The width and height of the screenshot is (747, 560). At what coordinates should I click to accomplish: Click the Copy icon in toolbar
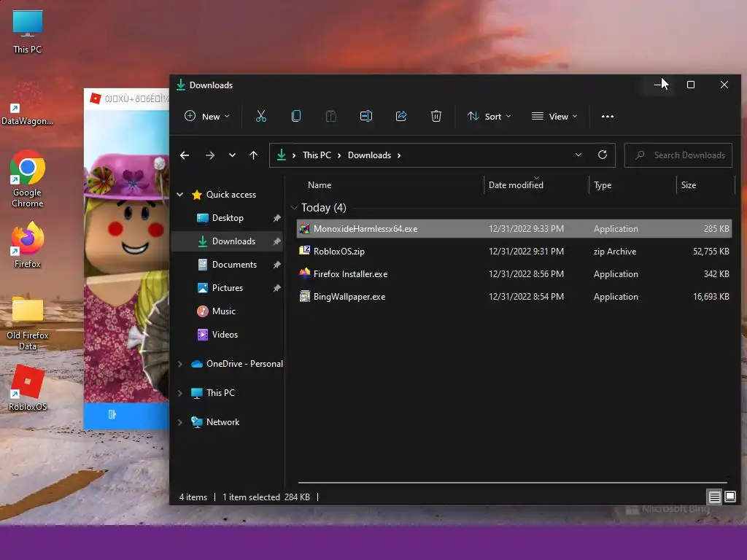coord(296,116)
